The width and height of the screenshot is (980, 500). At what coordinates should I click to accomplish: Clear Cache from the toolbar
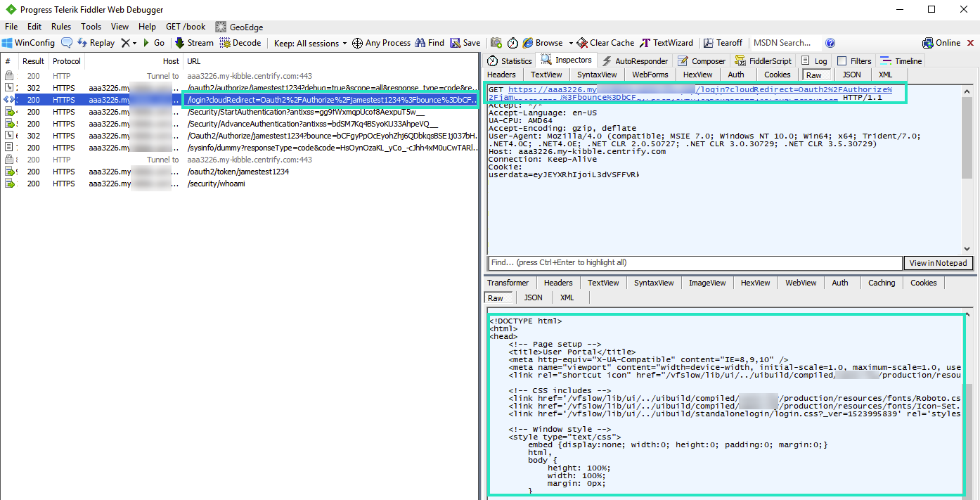tap(605, 43)
